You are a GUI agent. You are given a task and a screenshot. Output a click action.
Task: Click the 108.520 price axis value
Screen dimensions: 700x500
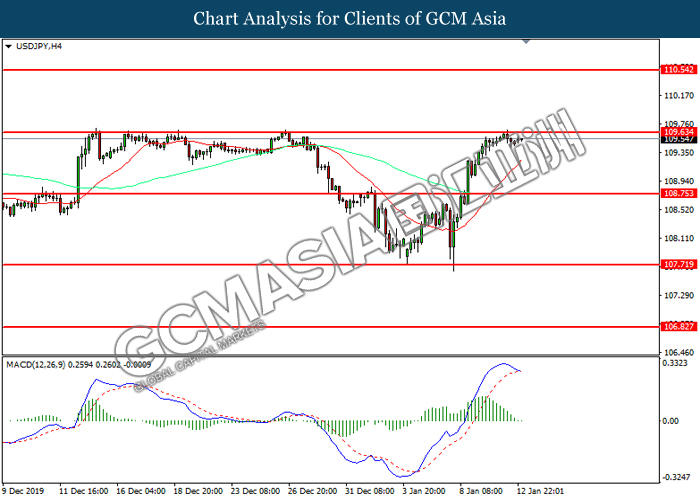(679, 210)
